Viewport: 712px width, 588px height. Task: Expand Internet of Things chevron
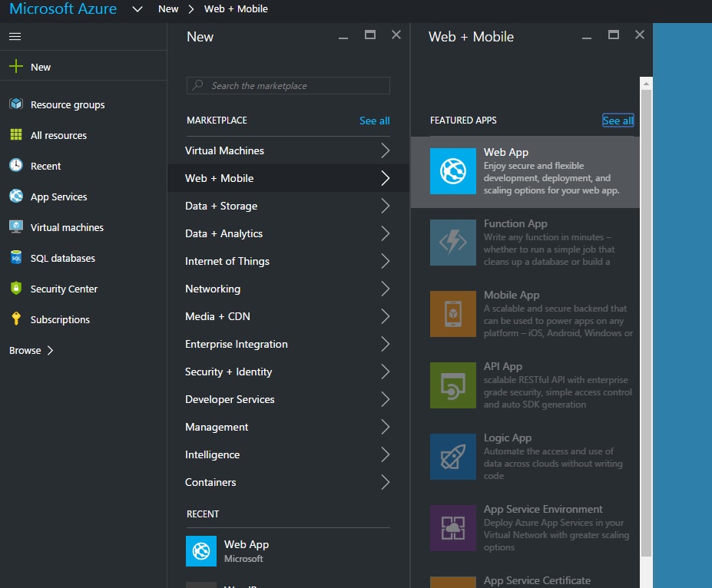click(385, 261)
